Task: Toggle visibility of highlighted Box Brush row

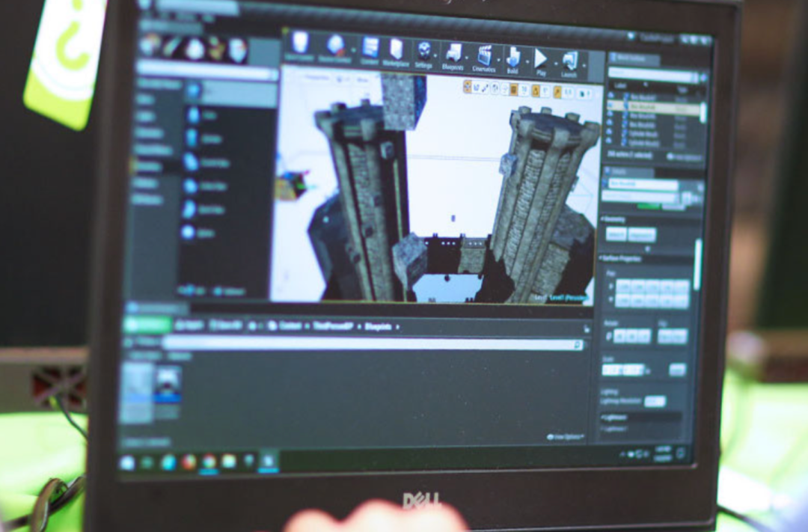Action: [612, 106]
